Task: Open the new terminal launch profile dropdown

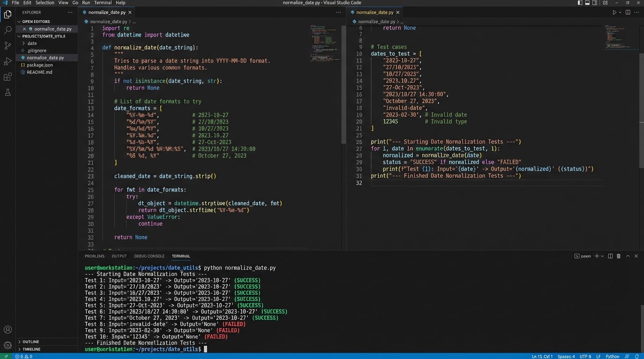Action: 602,256
